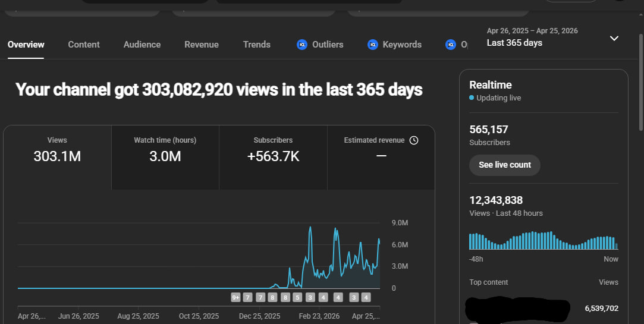This screenshot has height=324, width=644.
Task: Switch to the Content tab
Action: tap(84, 45)
